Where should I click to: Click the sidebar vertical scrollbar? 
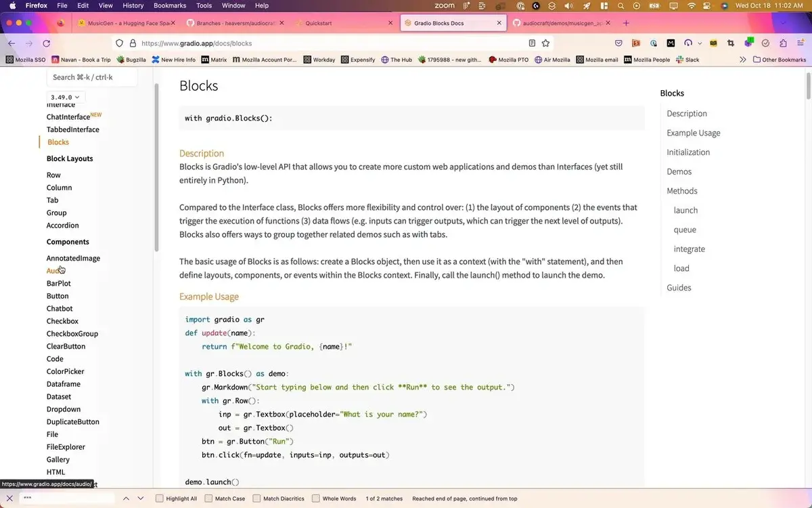(x=156, y=168)
